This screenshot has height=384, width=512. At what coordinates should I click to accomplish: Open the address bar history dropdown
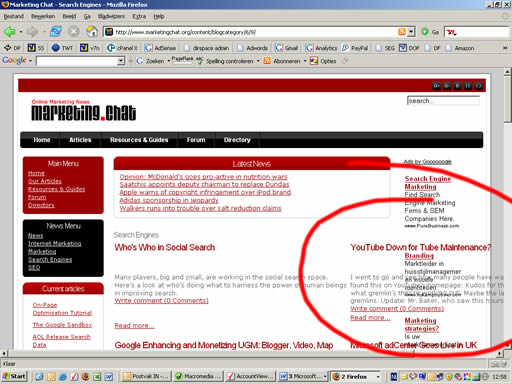[x=411, y=32]
